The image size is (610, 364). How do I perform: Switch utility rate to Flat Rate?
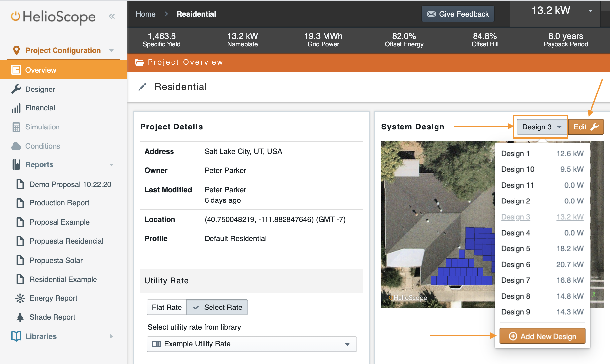click(x=167, y=307)
